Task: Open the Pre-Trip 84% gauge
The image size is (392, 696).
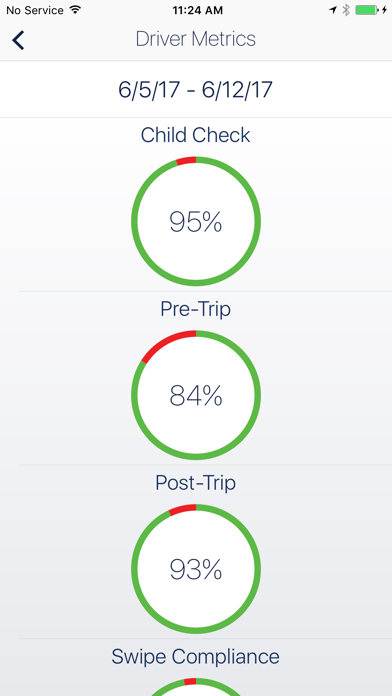Action: (196, 395)
